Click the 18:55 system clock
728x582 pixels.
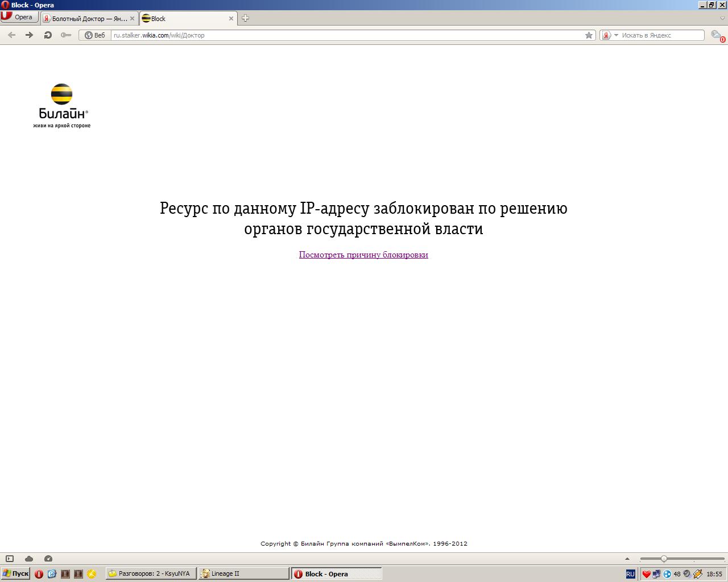point(714,574)
